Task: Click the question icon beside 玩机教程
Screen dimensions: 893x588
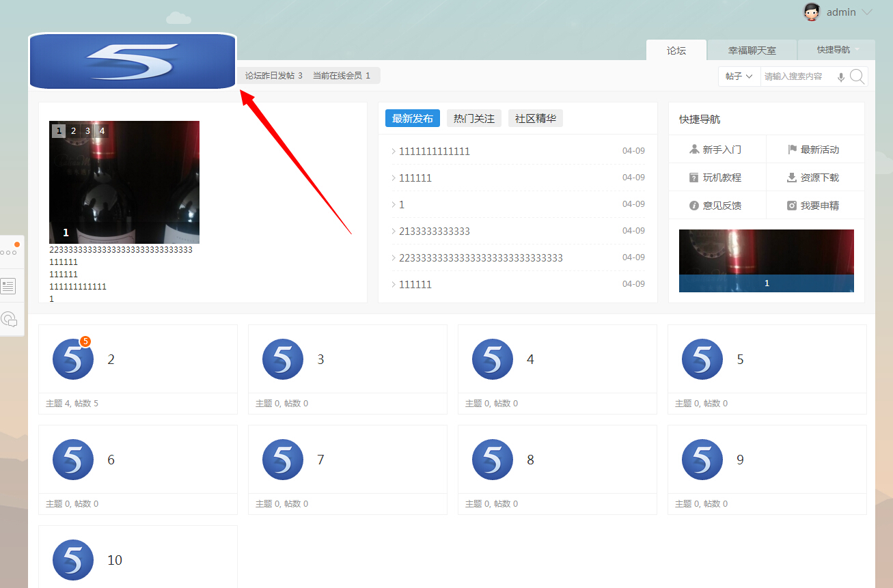Action: [694, 178]
